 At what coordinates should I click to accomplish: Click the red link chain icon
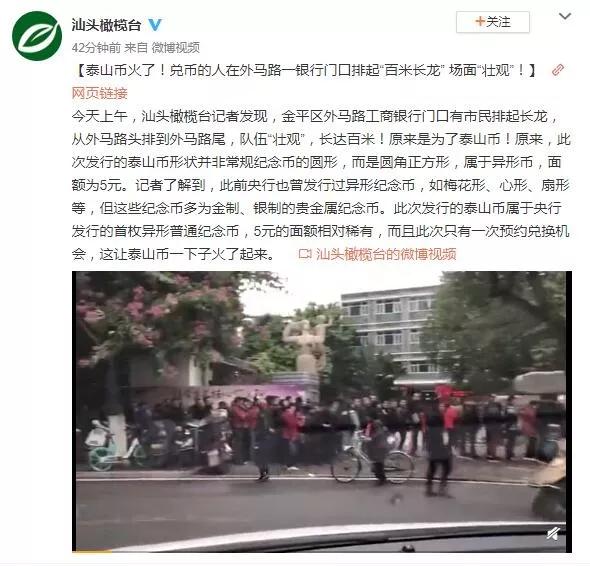tap(557, 70)
